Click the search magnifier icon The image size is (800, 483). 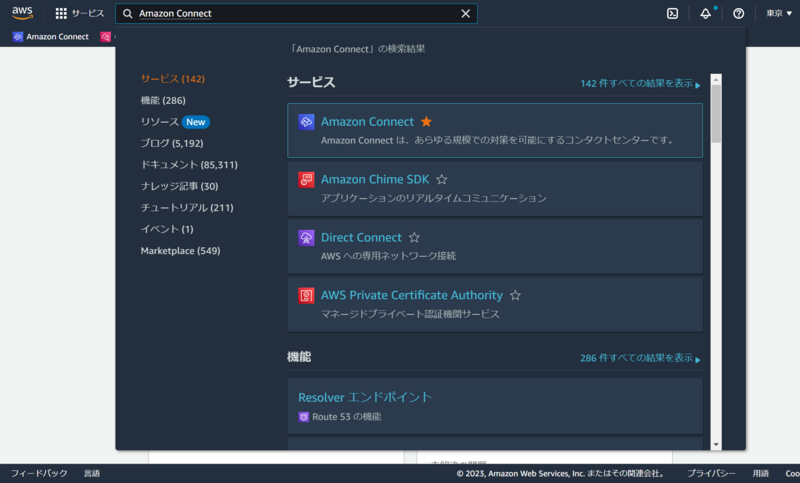[x=128, y=14]
